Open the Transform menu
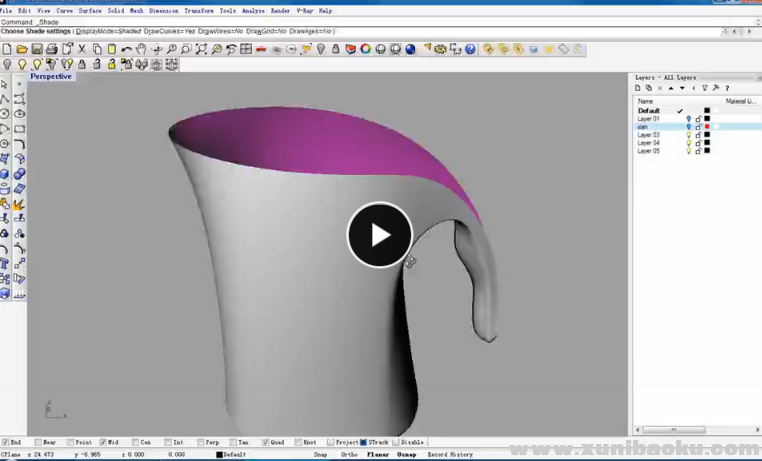Screen dimensions: 762x461 (x=198, y=10)
